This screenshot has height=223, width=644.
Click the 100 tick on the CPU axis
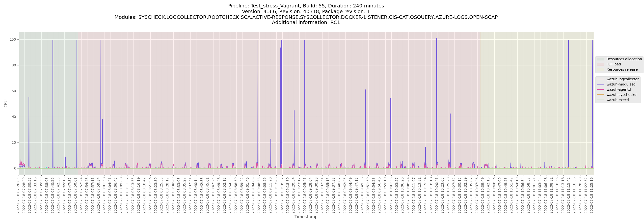point(13,39)
